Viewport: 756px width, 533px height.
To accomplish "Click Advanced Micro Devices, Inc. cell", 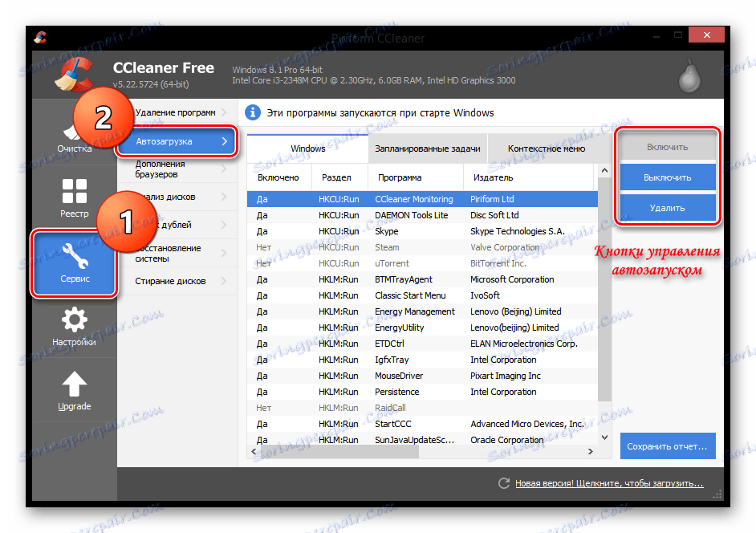I will 527,424.
